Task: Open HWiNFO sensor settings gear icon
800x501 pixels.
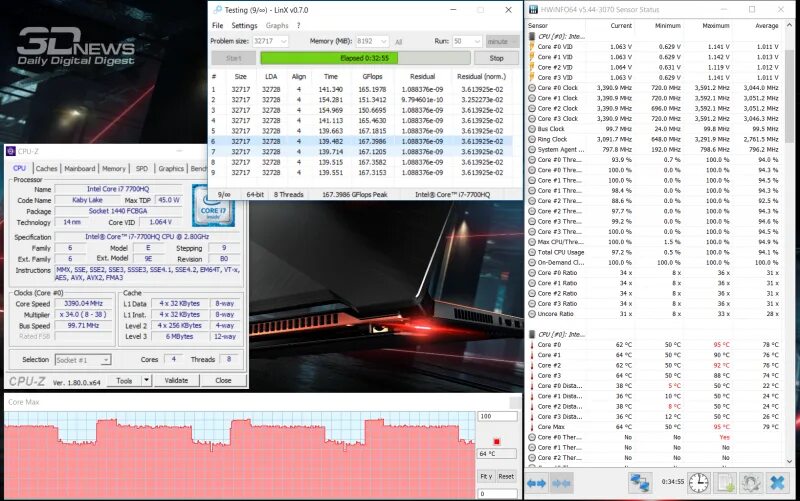Action: 751,482
